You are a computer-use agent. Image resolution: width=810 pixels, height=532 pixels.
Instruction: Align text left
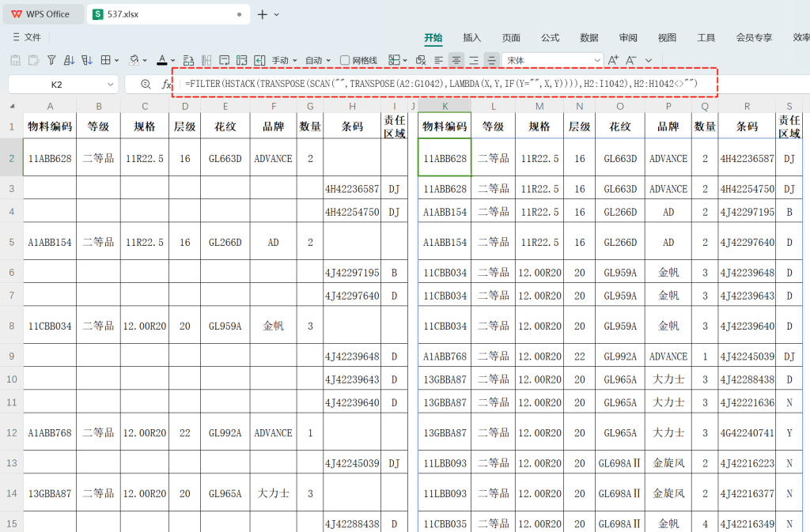tap(438, 60)
